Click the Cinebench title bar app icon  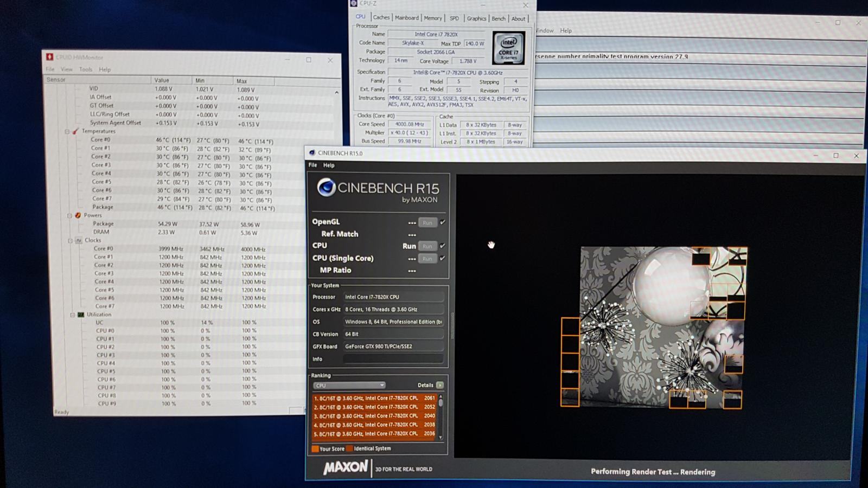coord(312,153)
